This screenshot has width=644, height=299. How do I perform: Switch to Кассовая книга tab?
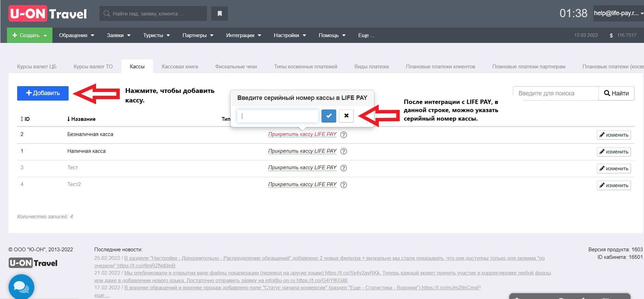coord(180,67)
